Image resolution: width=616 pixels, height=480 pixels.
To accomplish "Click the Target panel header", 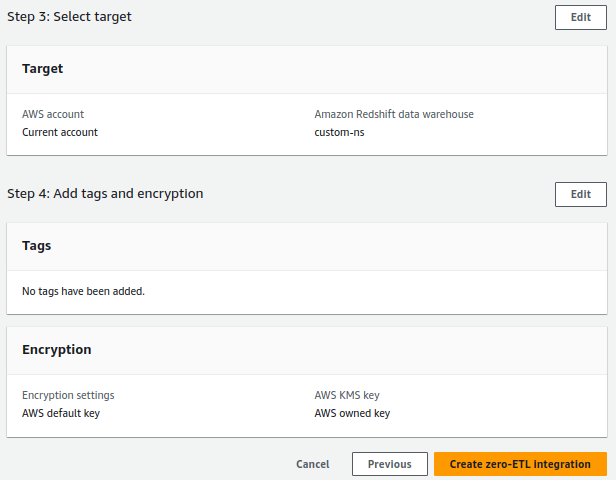I will 43,69.
